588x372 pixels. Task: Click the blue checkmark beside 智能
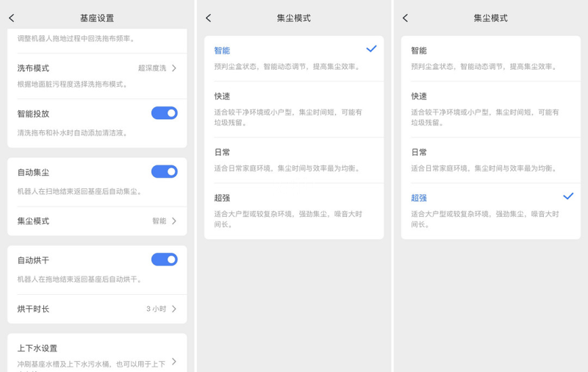pyautogui.click(x=371, y=49)
